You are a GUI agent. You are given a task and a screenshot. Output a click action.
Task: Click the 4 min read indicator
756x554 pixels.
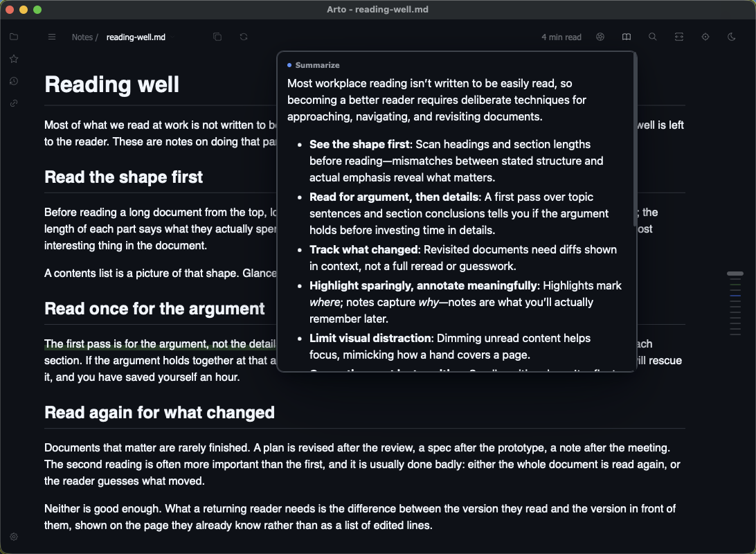click(x=561, y=37)
